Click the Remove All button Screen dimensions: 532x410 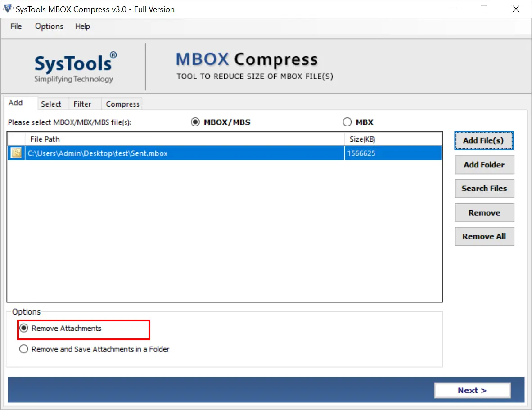click(484, 236)
